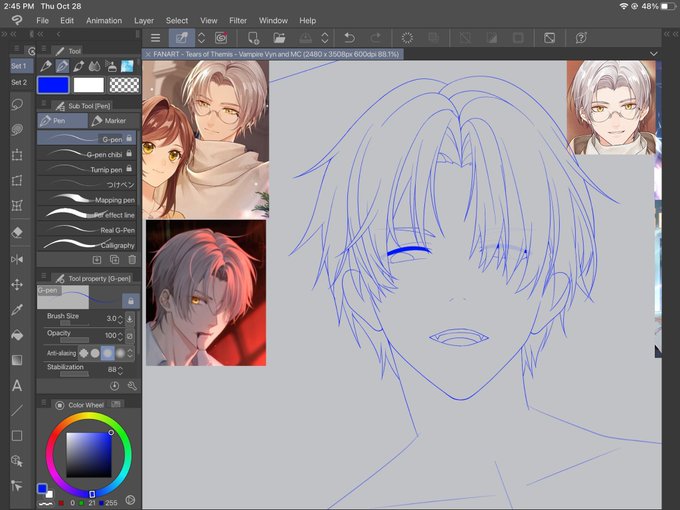The width and height of the screenshot is (680, 510).
Task: Open the File menu
Action: 42,20
